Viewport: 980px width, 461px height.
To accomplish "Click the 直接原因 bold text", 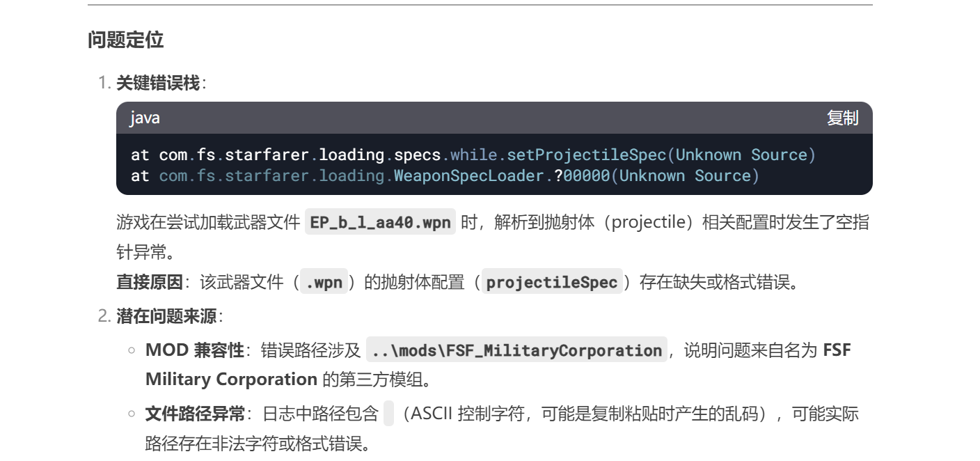I will 149,282.
